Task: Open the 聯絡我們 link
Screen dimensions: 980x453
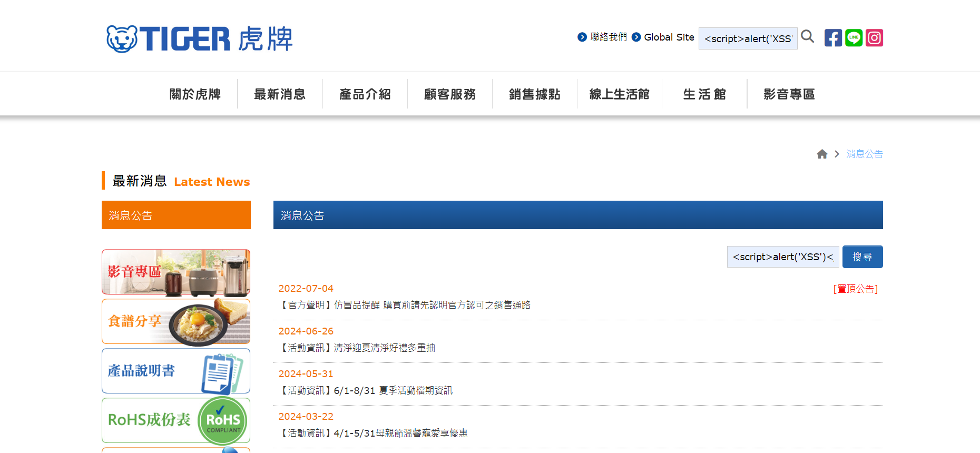Action: click(x=609, y=37)
